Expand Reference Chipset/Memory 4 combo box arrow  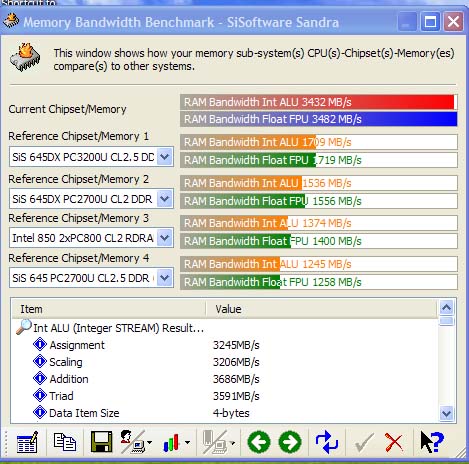[x=165, y=278]
